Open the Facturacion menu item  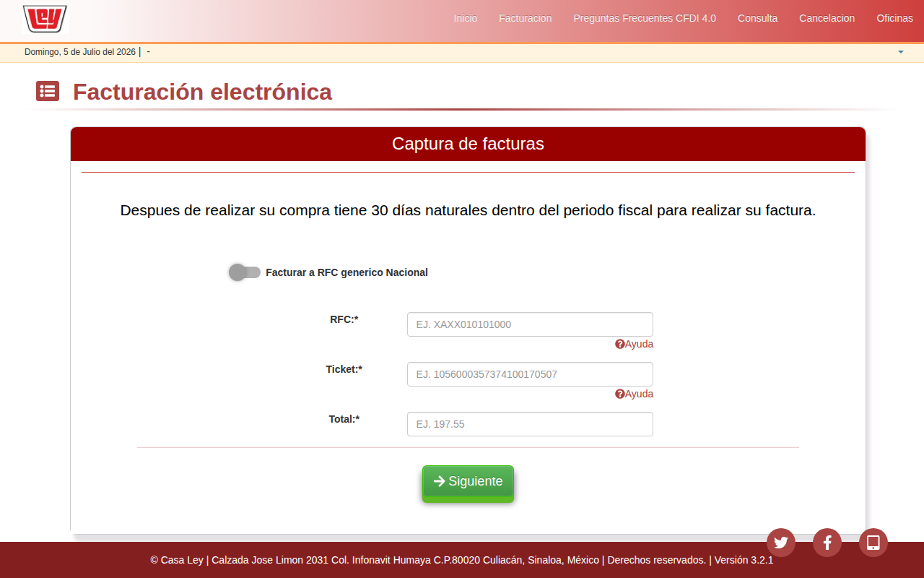click(526, 18)
